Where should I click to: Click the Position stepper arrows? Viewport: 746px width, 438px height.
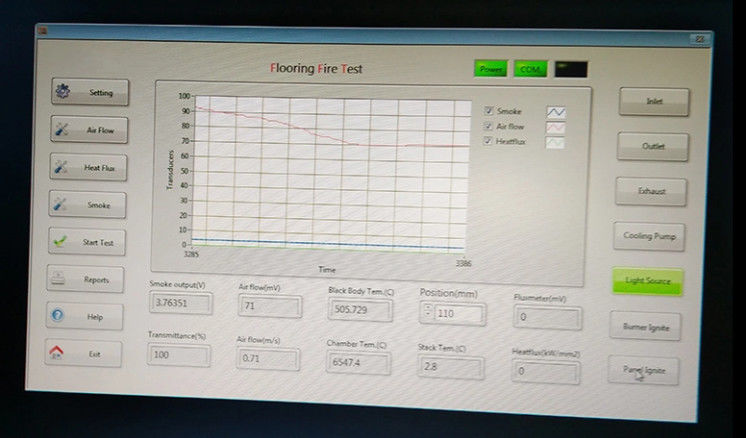427,312
